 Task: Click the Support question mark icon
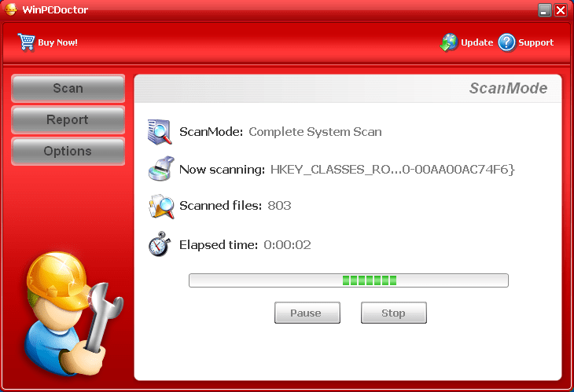[x=506, y=42]
